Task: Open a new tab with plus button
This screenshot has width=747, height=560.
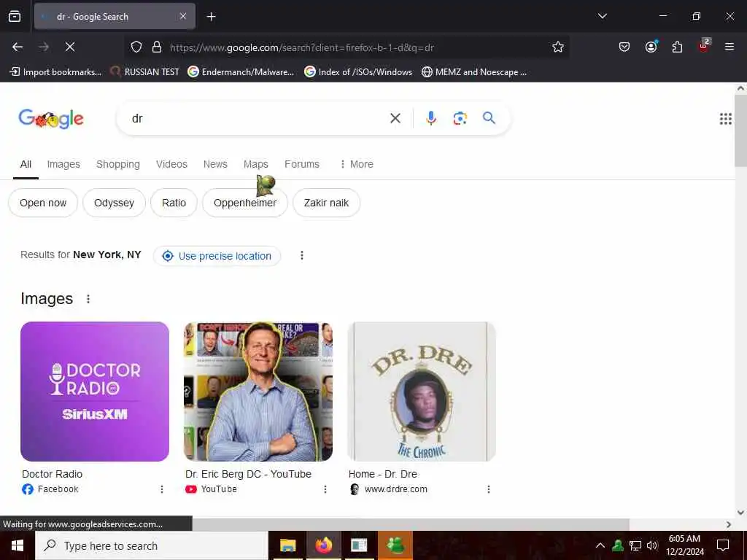Action: point(211,17)
